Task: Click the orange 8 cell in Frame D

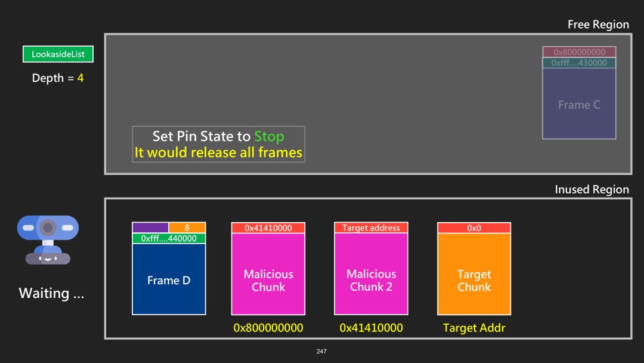Action: tap(187, 227)
